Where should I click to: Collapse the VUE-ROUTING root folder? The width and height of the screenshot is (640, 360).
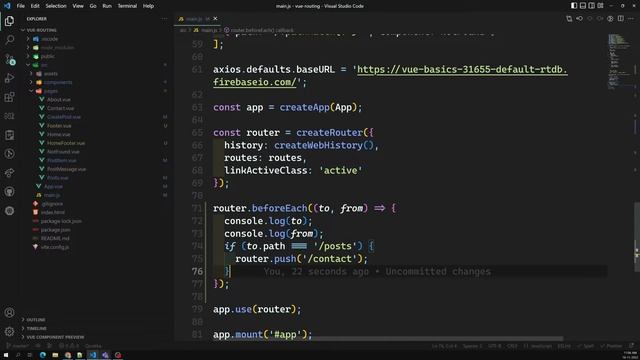pyautogui.click(x=41, y=30)
